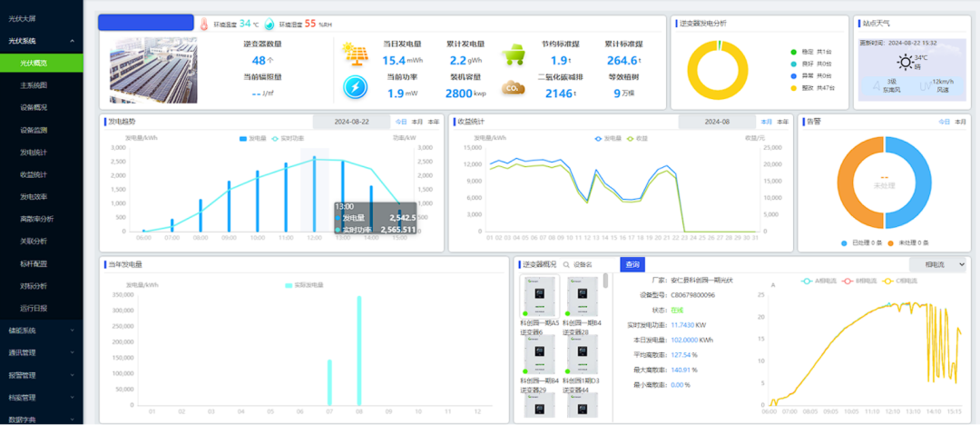Click the 稳定 green legend dot

tap(794, 52)
